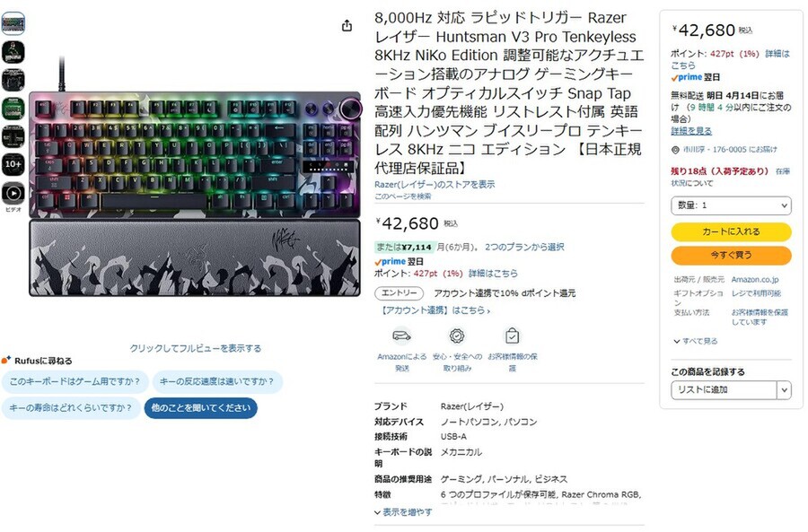Click the 他のことを聞いてください button
This screenshot has height=532, width=808.
200,408
